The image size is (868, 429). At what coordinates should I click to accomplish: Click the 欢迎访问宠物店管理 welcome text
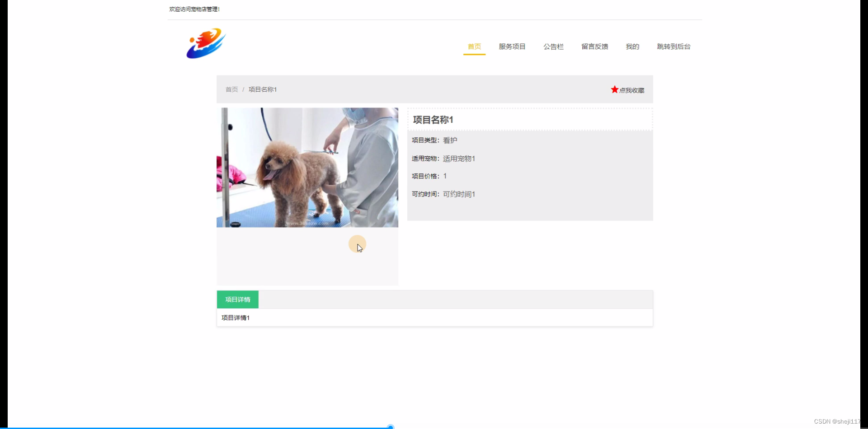point(193,9)
